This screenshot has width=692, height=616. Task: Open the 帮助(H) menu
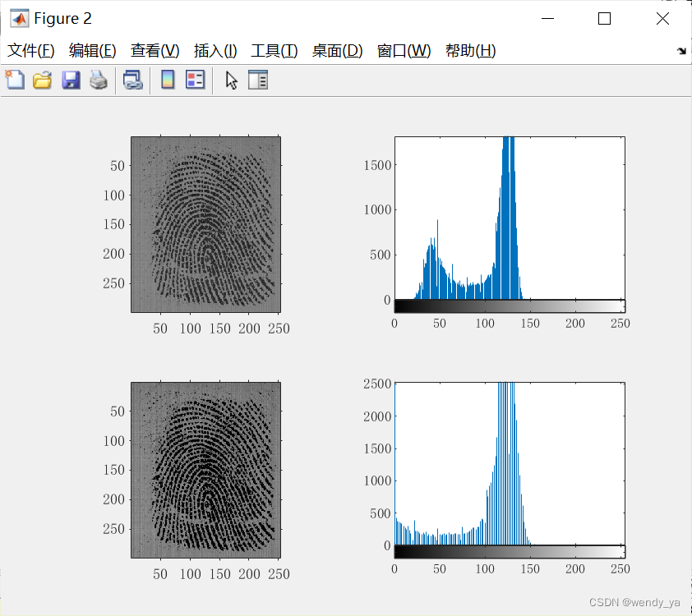point(470,51)
